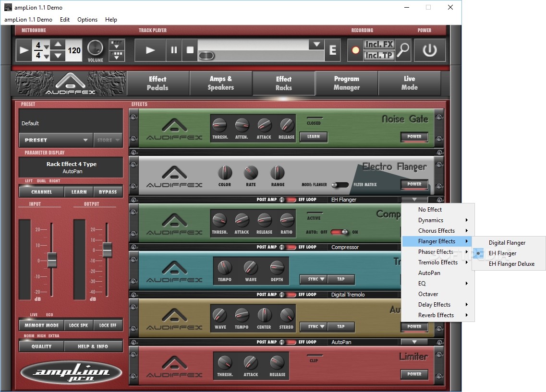This screenshot has width=546, height=392.
Task: Click the Tremolo DEPTH knob
Action: pos(277,267)
